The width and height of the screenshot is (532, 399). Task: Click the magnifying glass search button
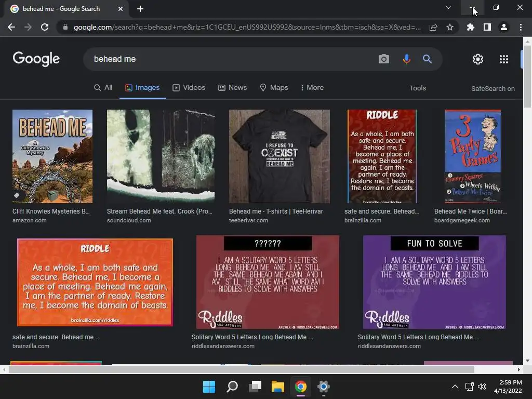pyautogui.click(x=427, y=59)
